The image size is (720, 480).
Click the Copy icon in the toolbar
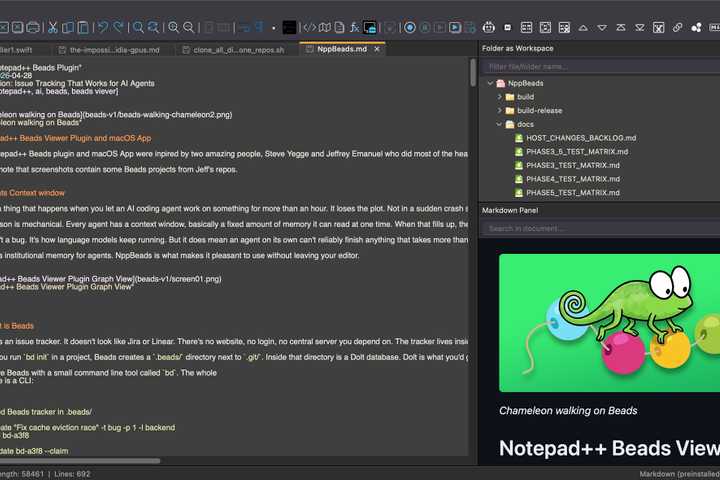[x=68, y=28]
